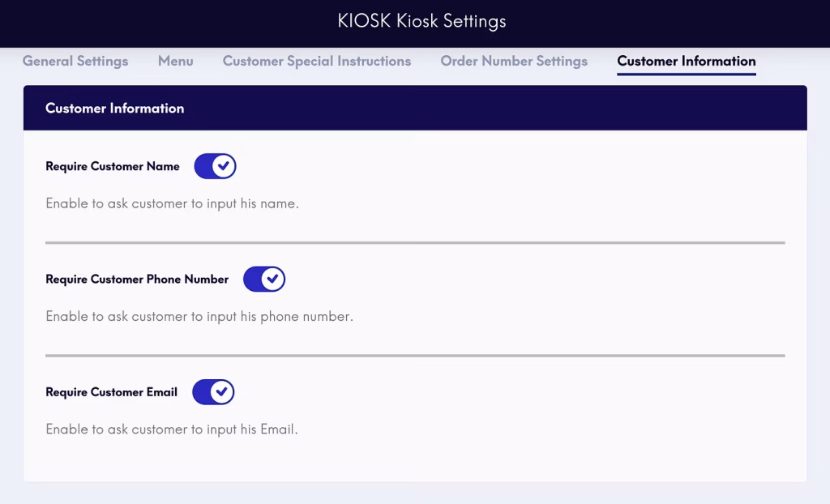Switch to the Menu tab
Image resolution: width=830 pixels, height=504 pixels.
[175, 62]
